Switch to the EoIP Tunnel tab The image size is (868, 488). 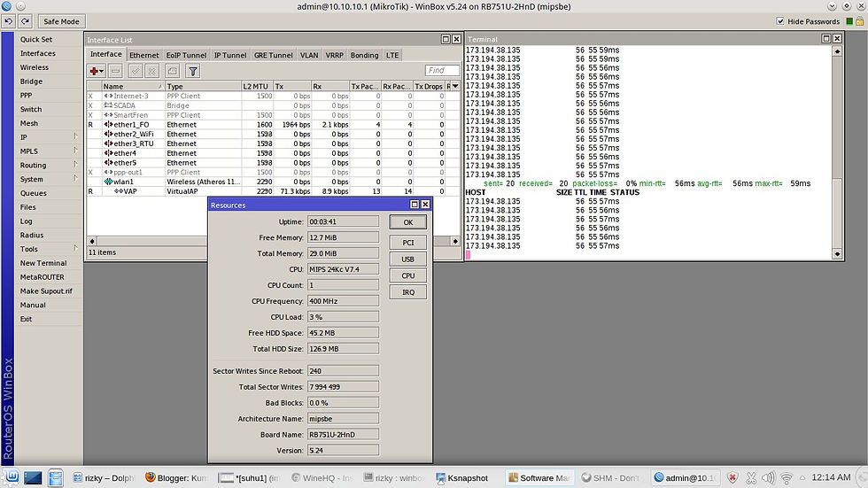[x=186, y=55]
